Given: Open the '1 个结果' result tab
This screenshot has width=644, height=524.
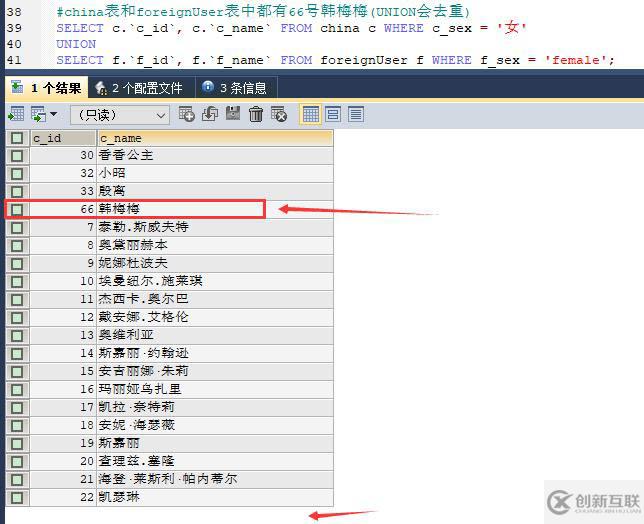Looking at the screenshot, I should tap(46, 87).
